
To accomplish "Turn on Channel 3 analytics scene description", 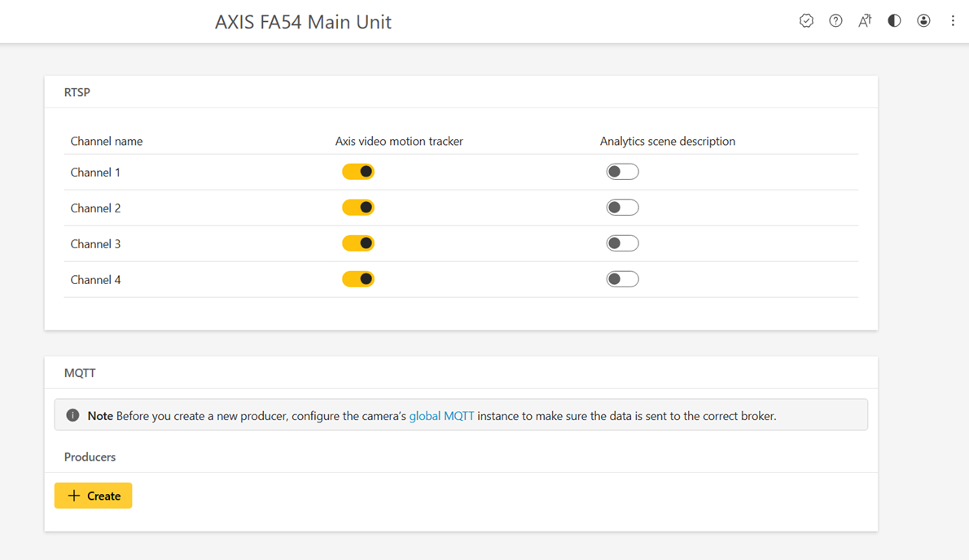I will [622, 243].
